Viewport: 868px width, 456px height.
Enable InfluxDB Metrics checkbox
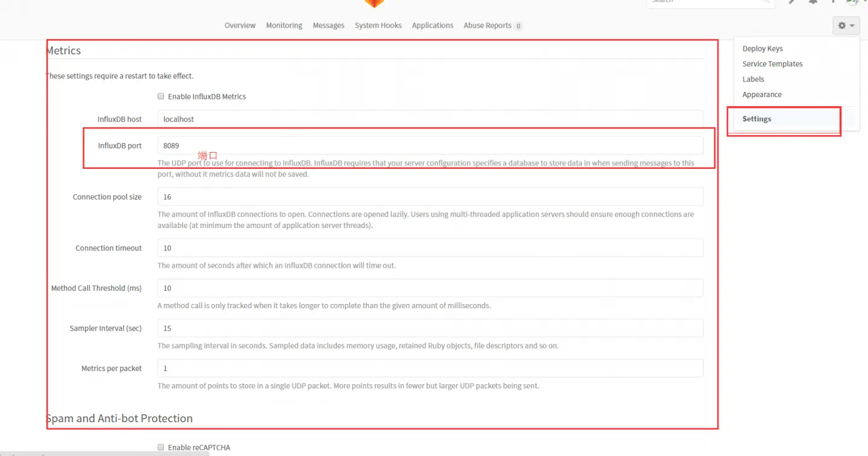pos(161,96)
